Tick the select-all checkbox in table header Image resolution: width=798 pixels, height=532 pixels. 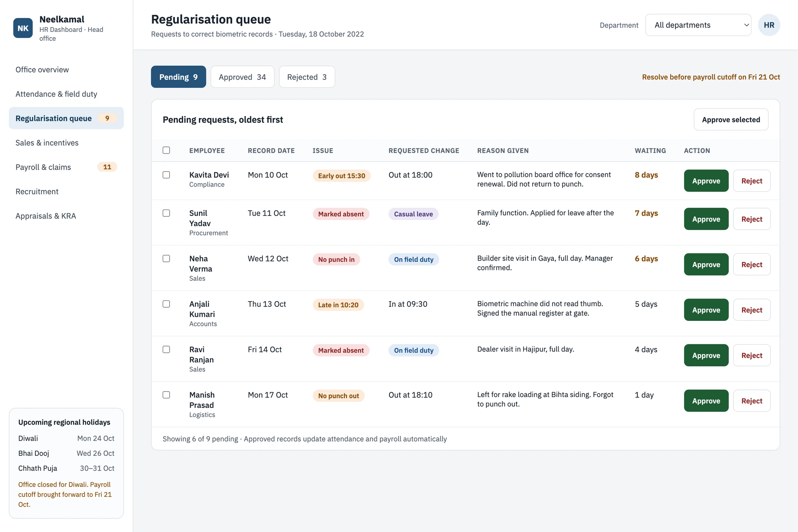point(166,150)
